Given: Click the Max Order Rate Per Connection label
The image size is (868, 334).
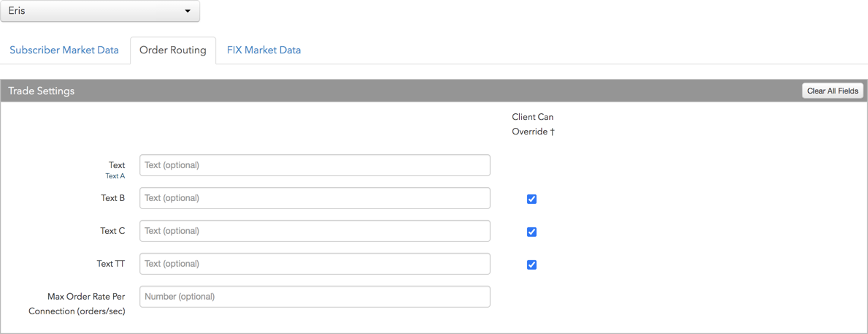Looking at the screenshot, I should pyautogui.click(x=77, y=303).
